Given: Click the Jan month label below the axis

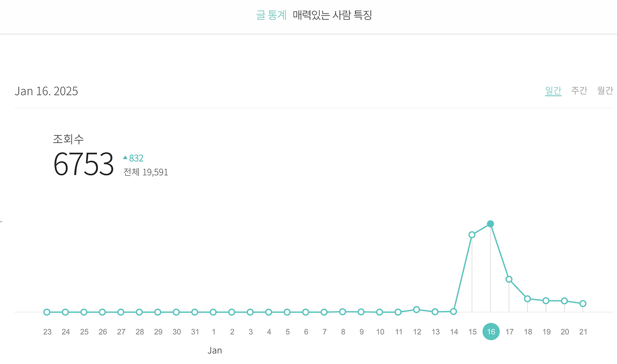Looking at the screenshot, I should [x=215, y=350].
